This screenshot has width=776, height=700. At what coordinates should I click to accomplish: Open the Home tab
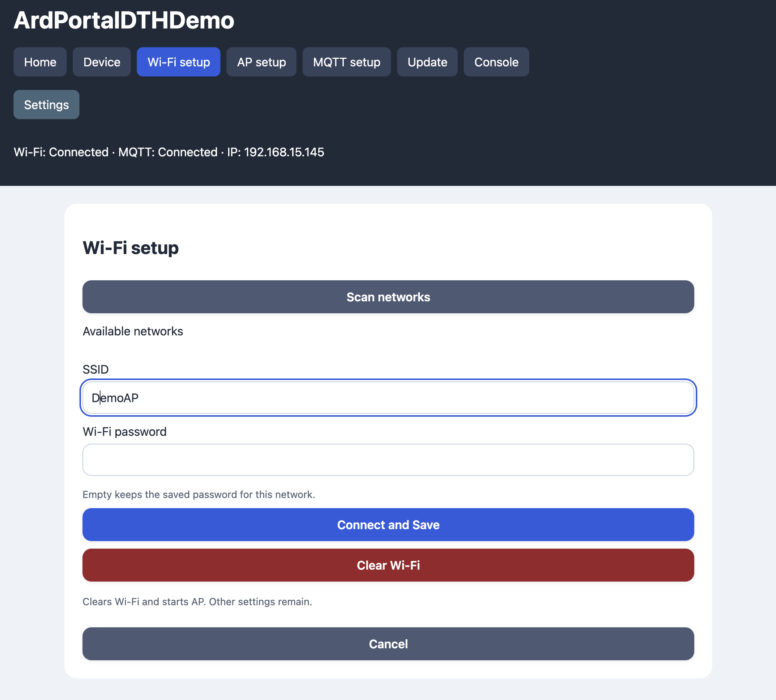pyautogui.click(x=40, y=62)
